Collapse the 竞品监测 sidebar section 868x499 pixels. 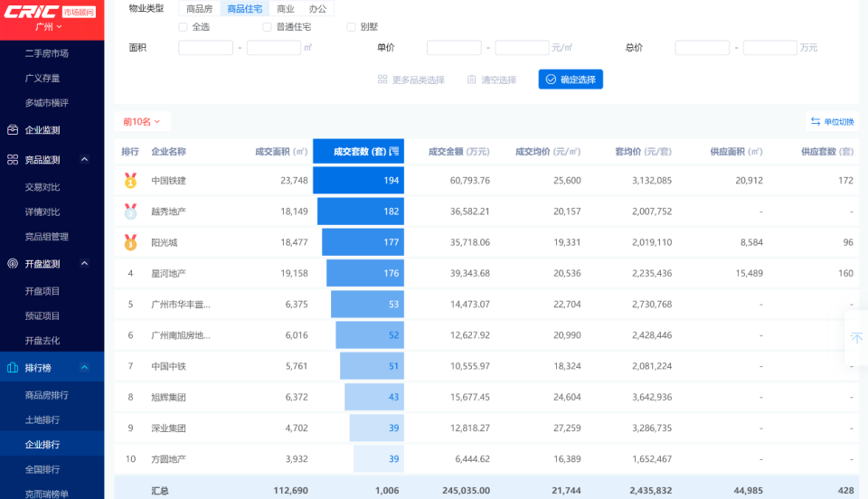click(85, 160)
